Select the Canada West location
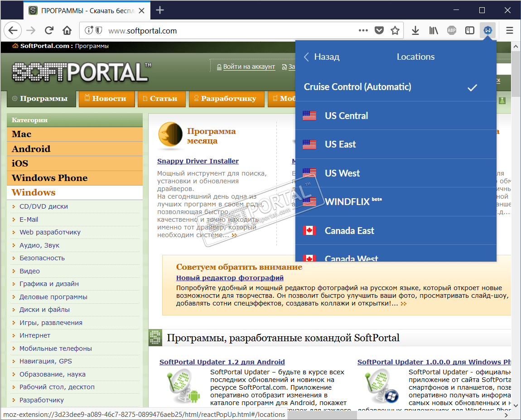This screenshot has width=521, height=420. coord(396,253)
